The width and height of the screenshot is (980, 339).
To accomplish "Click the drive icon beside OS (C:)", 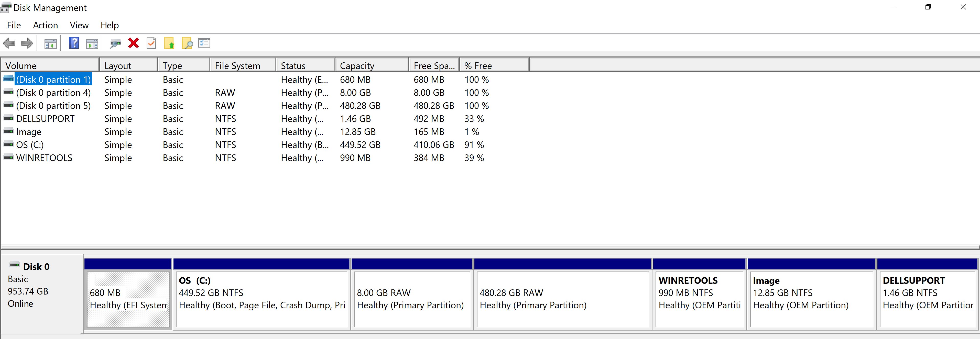I will pyautogui.click(x=8, y=144).
